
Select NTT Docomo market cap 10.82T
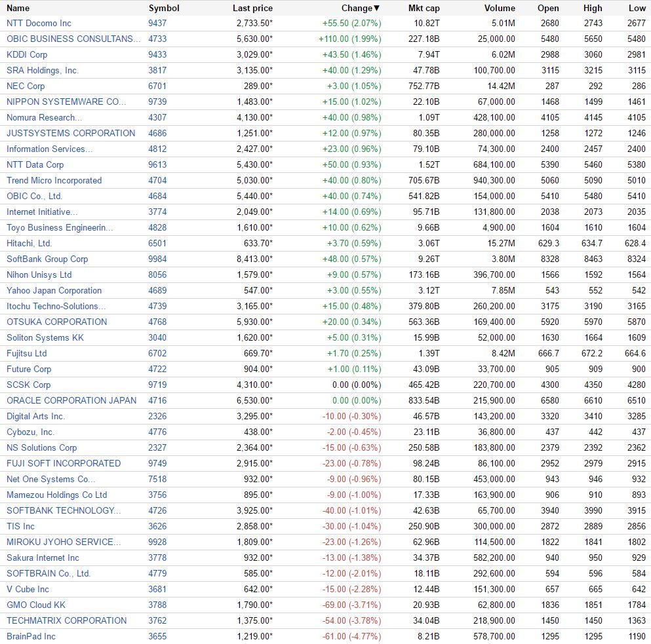point(426,23)
